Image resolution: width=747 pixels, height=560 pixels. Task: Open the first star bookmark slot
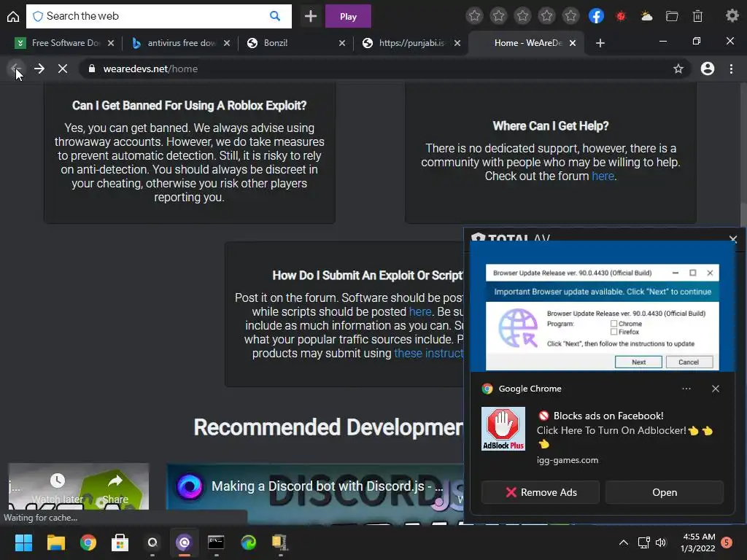[474, 16]
